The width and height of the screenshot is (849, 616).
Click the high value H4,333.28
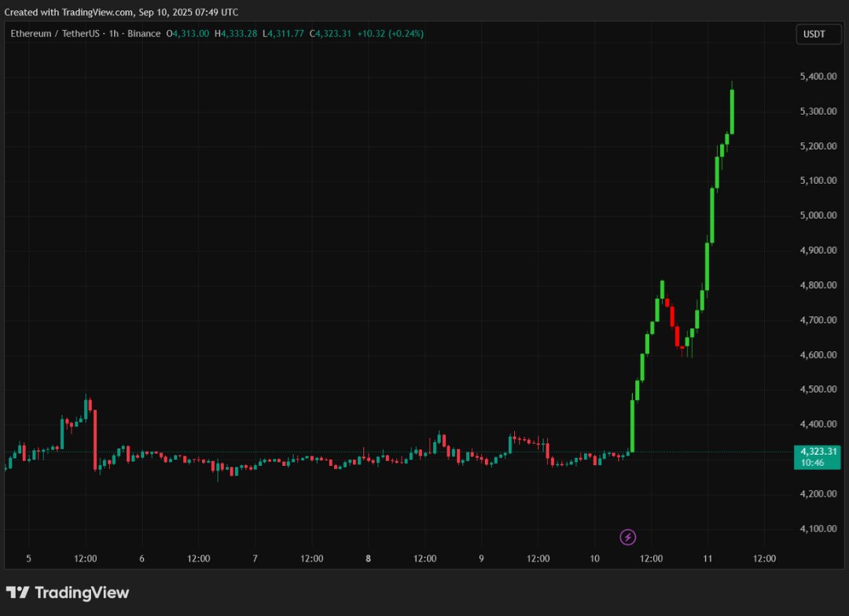[236, 34]
